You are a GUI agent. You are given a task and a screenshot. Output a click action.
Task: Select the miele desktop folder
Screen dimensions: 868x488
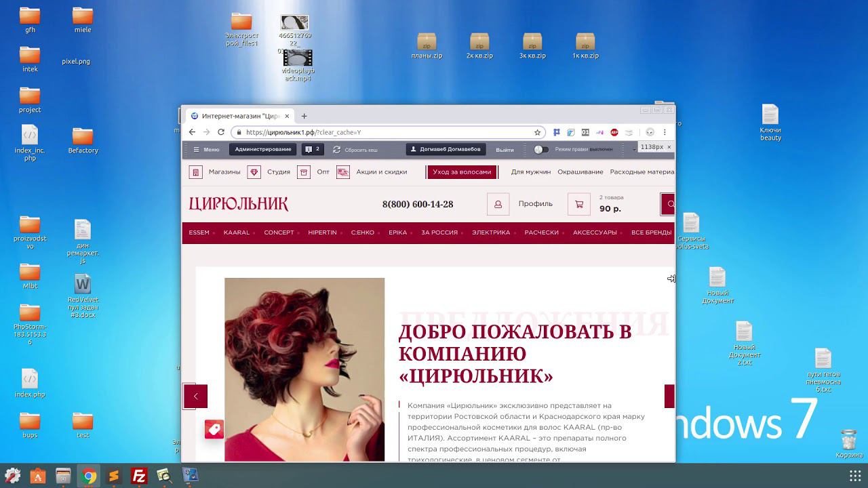point(83,20)
